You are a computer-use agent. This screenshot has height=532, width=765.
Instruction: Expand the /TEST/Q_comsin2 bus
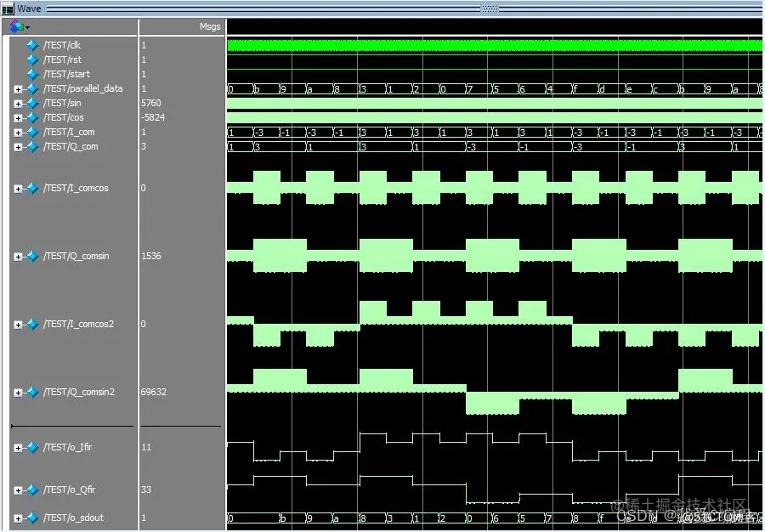point(18,393)
